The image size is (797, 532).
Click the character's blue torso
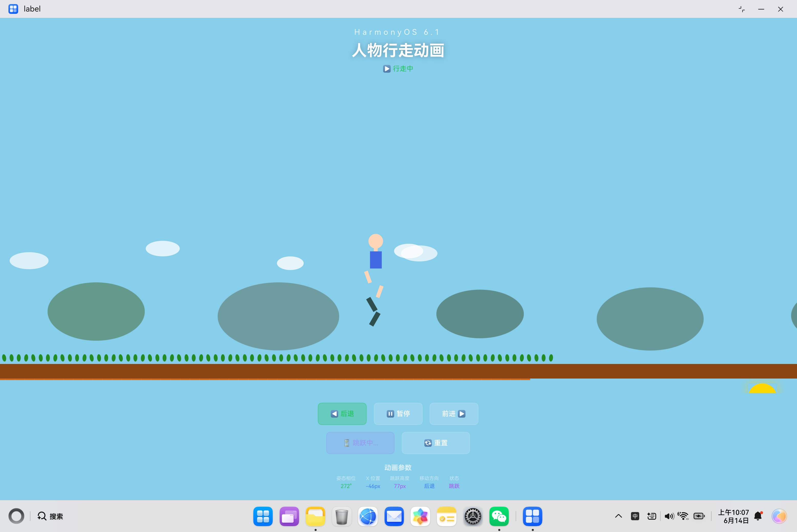(x=375, y=260)
